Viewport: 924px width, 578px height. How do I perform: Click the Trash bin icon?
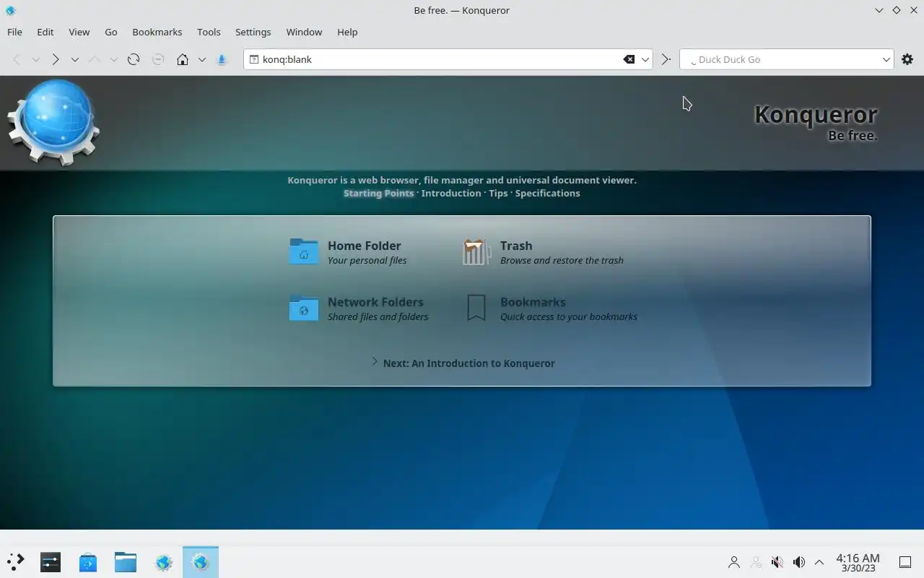[x=476, y=251]
